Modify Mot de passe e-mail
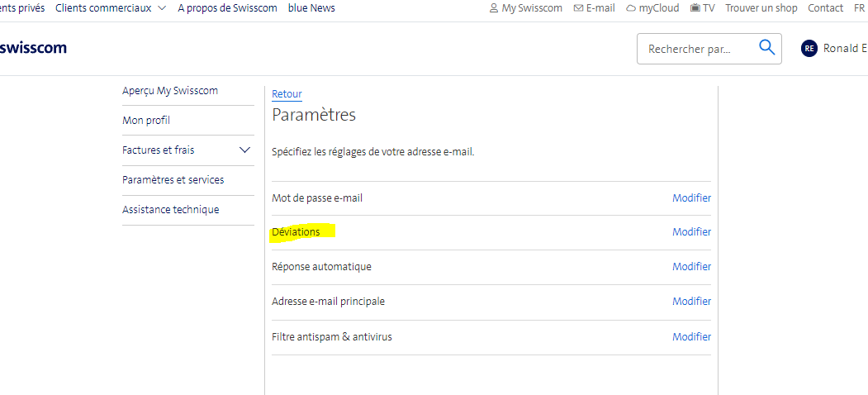 click(x=691, y=198)
